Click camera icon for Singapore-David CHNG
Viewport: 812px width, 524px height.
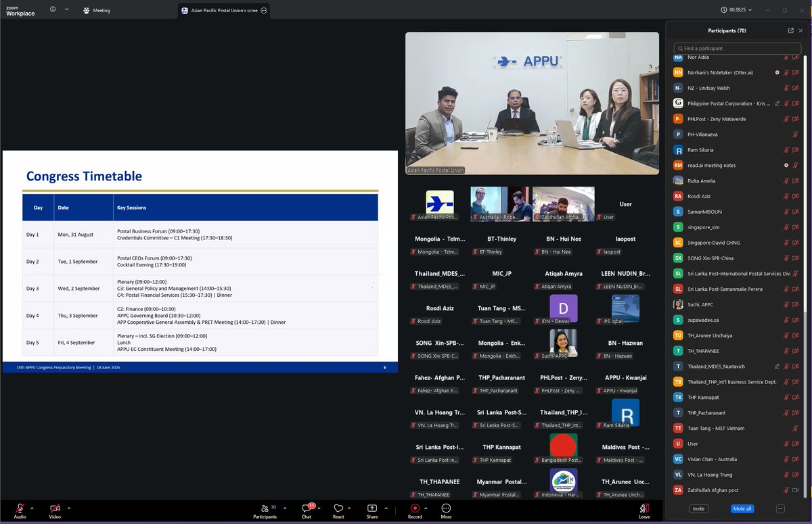click(795, 243)
